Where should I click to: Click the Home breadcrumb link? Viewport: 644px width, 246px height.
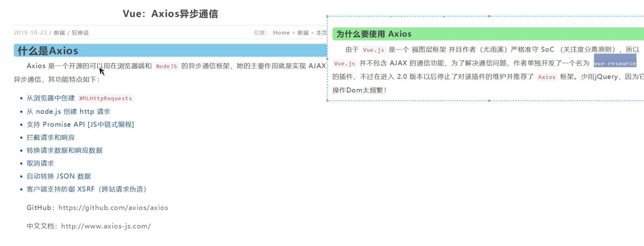pyautogui.click(x=281, y=33)
